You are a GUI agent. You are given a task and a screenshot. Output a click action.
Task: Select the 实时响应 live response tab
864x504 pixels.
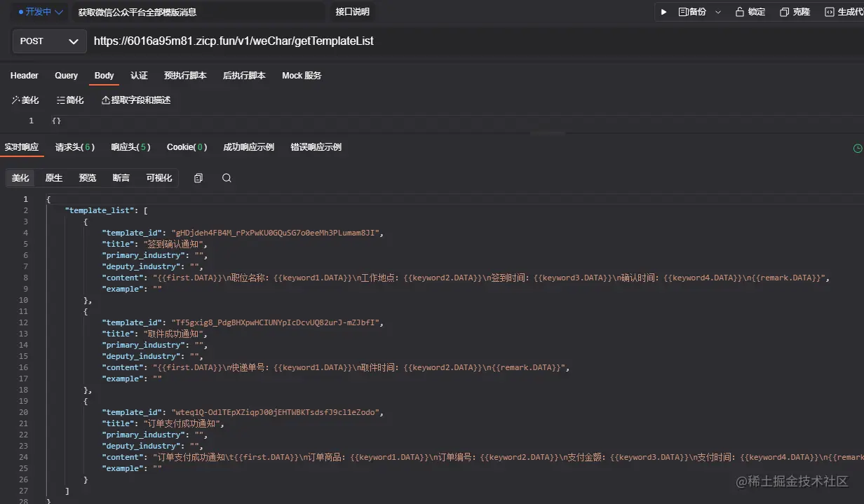pyautogui.click(x=21, y=147)
